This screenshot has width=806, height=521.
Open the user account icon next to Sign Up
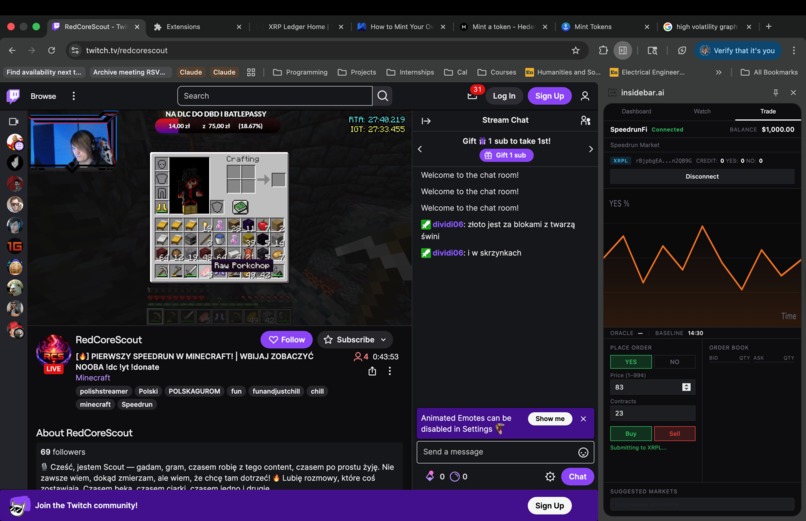[585, 96]
